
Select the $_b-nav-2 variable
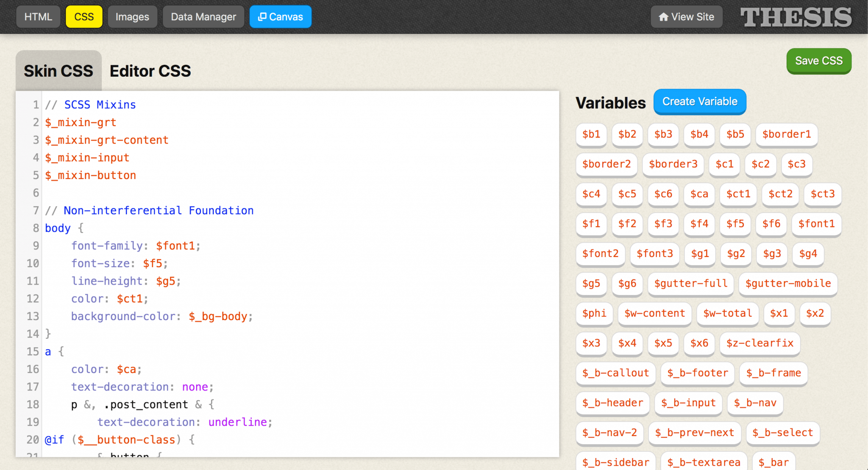609,433
